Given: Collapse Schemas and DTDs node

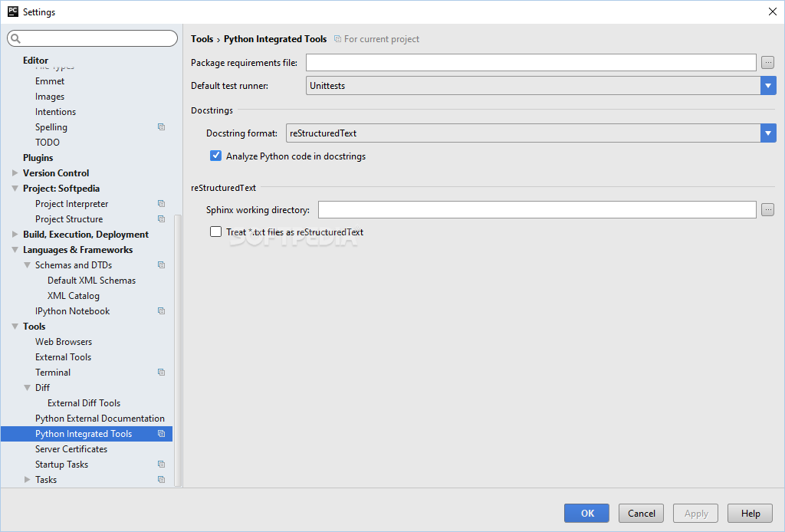Looking at the screenshot, I should point(28,265).
